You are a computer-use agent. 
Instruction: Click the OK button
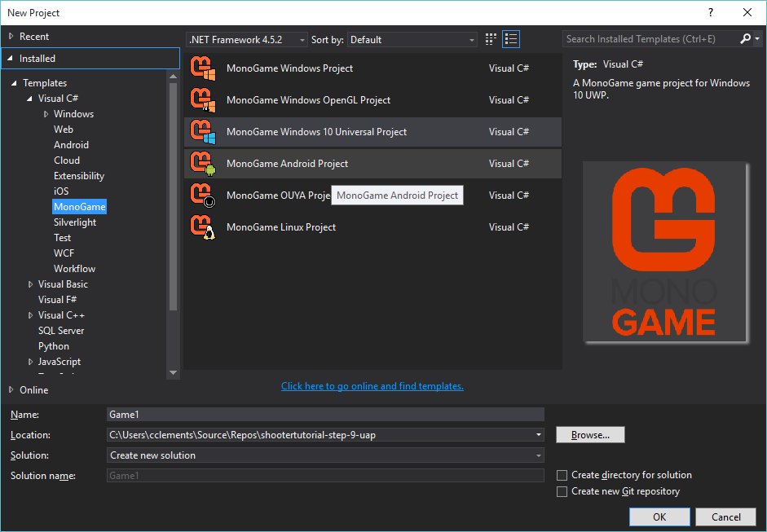click(x=659, y=517)
